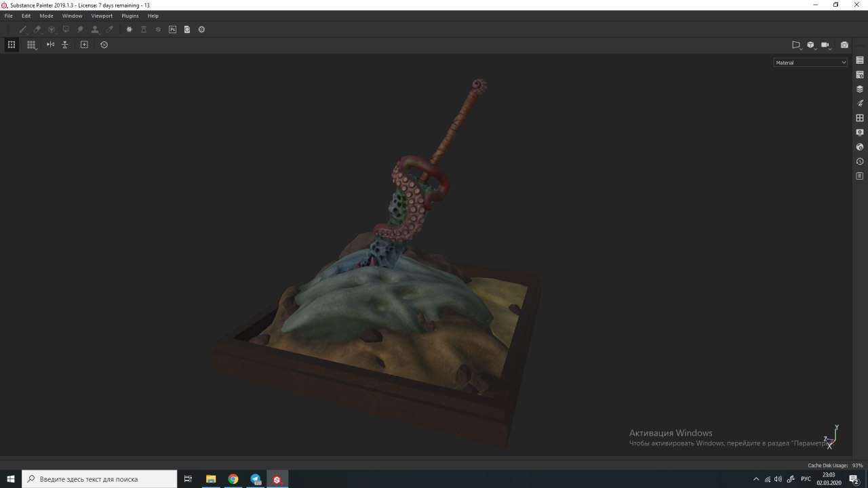Open the camera selection dropdown
Image resolution: width=868 pixels, height=488 pixels.
pyautogui.click(x=826, y=45)
